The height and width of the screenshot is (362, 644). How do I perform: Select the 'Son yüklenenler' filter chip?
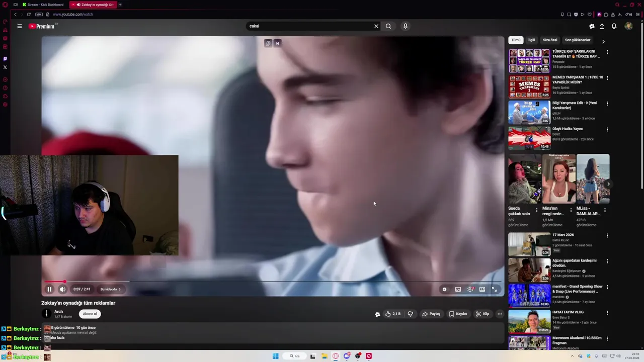click(x=578, y=40)
